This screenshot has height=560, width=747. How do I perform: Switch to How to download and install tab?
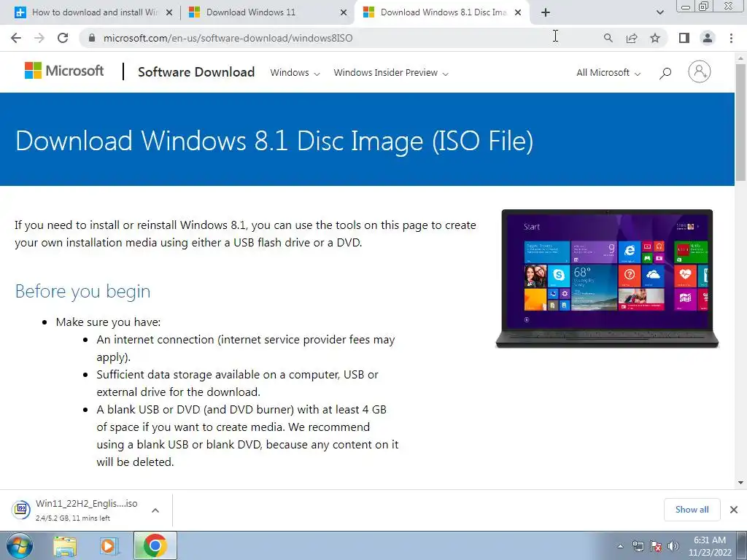94,12
